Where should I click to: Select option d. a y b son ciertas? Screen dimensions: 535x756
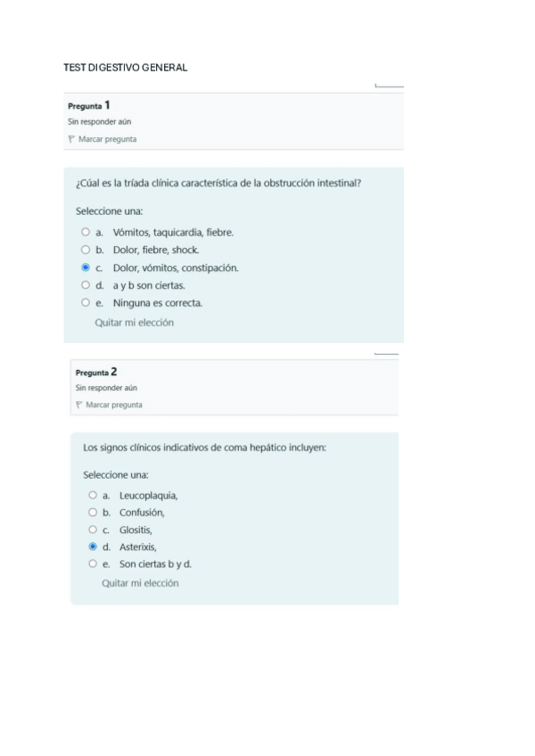point(86,285)
